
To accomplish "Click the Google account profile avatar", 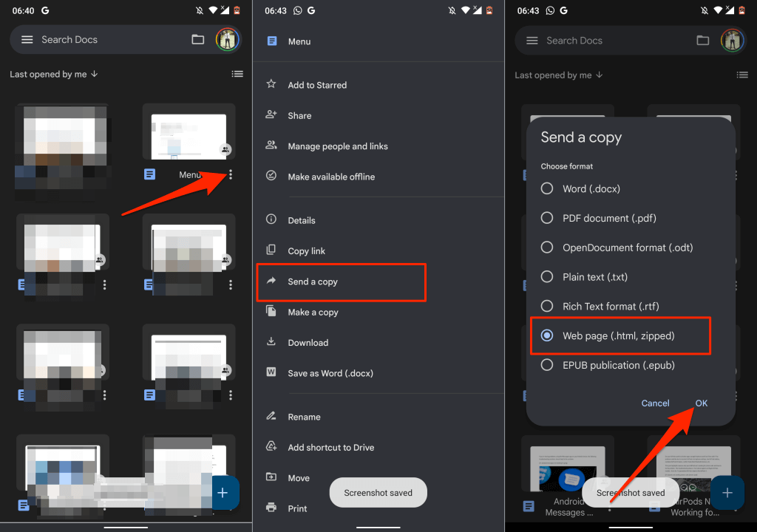I will (228, 40).
